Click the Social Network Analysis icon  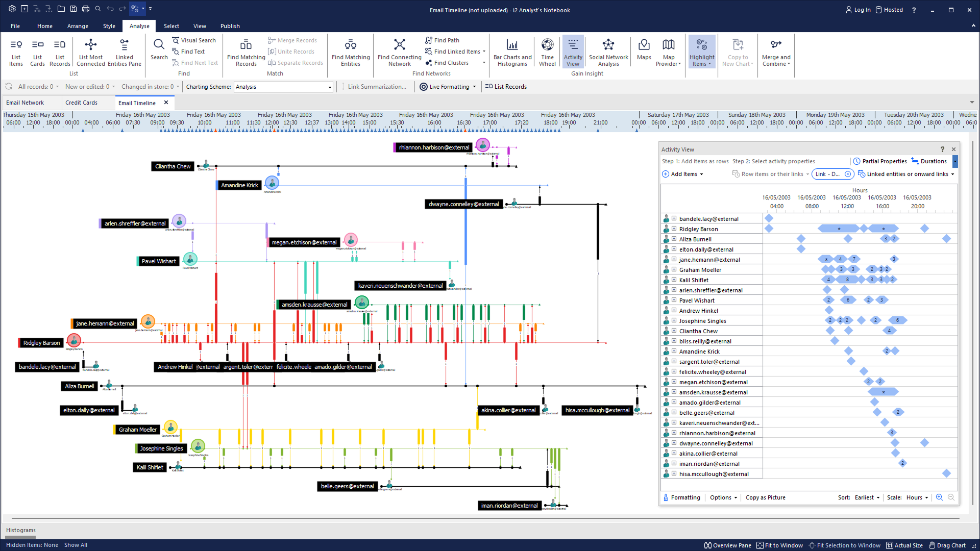click(608, 45)
